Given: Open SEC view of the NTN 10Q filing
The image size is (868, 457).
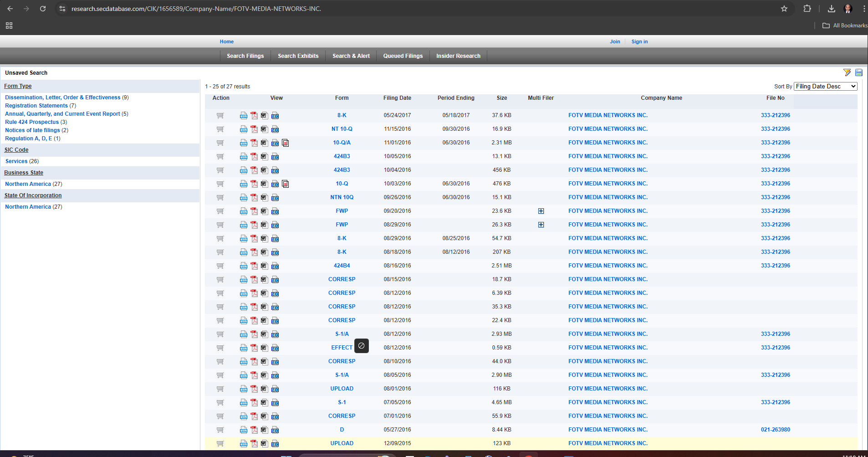Looking at the screenshot, I should pyautogui.click(x=275, y=198).
